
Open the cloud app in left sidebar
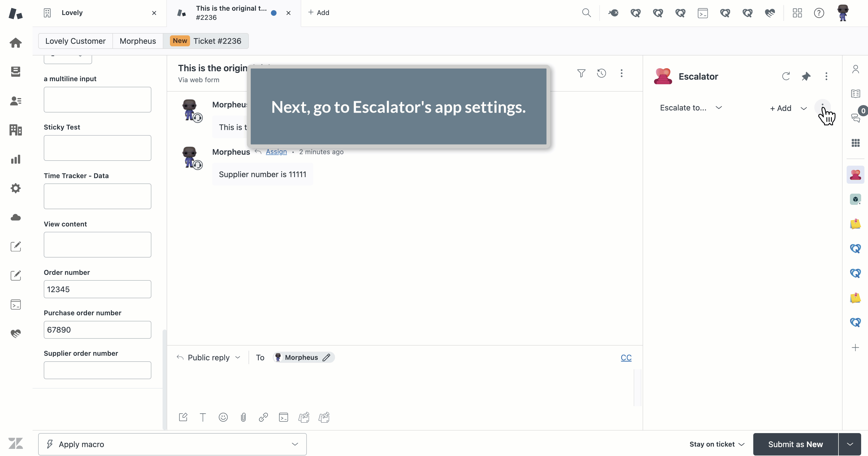point(16,217)
